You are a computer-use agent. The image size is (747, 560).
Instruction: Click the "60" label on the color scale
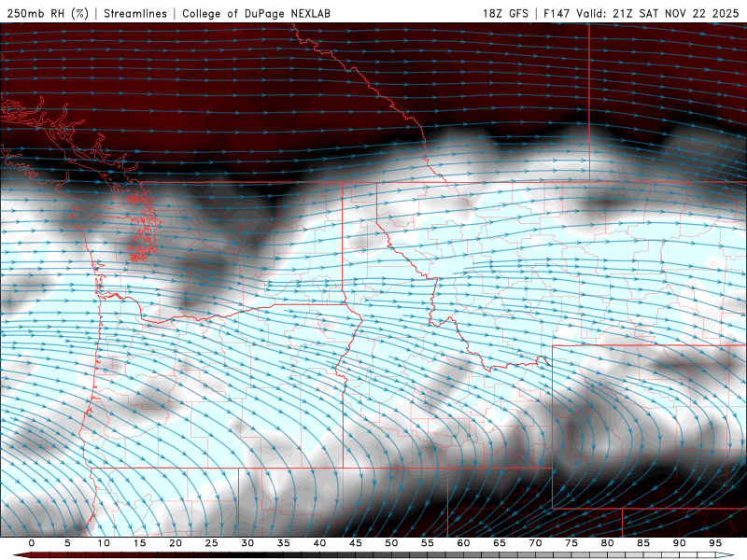(x=463, y=543)
